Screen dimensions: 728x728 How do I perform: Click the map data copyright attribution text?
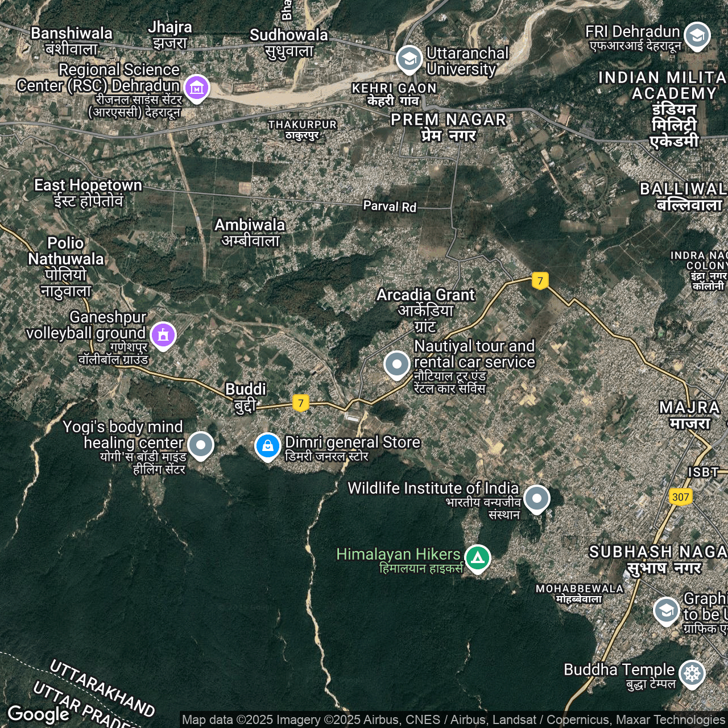point(453,719)
